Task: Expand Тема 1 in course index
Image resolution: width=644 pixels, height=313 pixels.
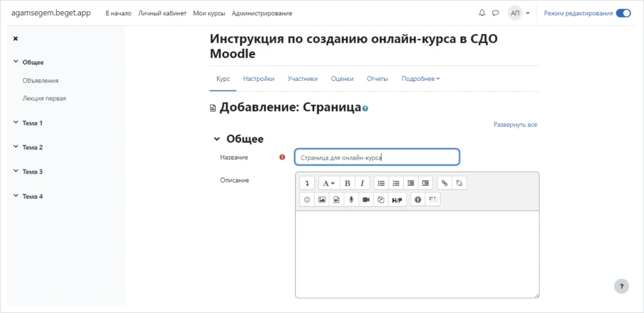Action: (15, 123)
